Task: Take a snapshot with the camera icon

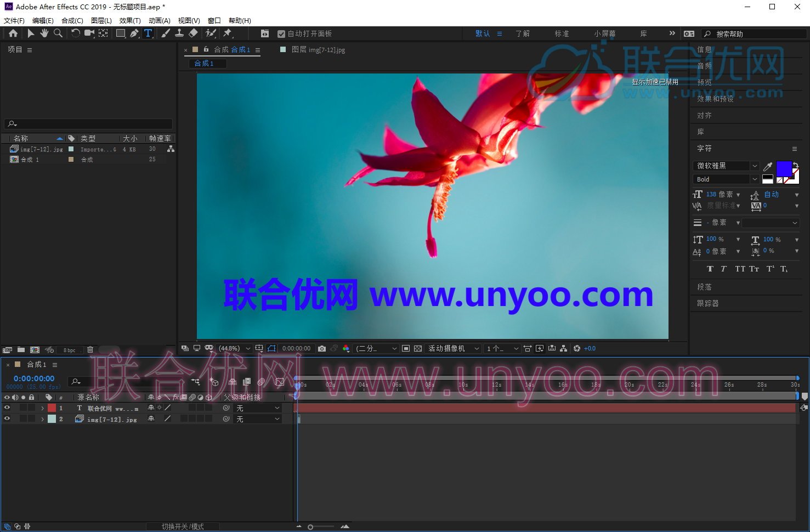Action: pos(322,348)
